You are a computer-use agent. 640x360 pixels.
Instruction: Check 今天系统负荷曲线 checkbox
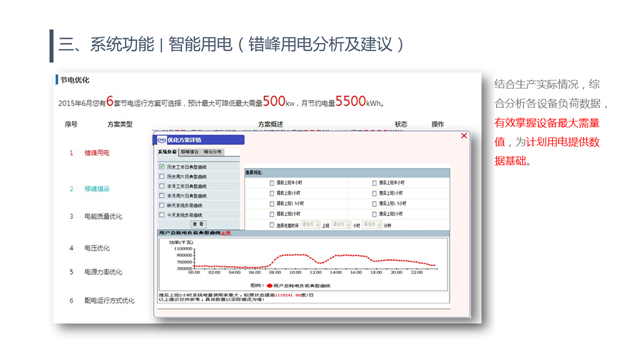(x=162, y=215)
